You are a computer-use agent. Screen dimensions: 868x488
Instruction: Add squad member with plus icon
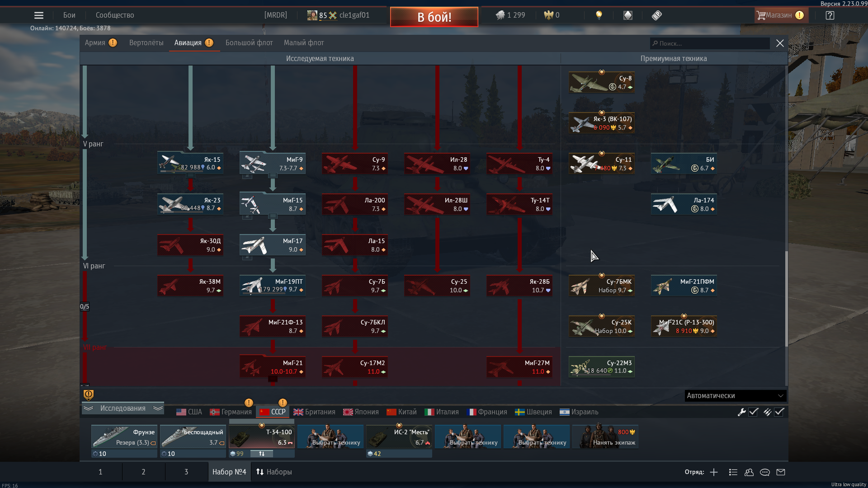tap(714, 472)
